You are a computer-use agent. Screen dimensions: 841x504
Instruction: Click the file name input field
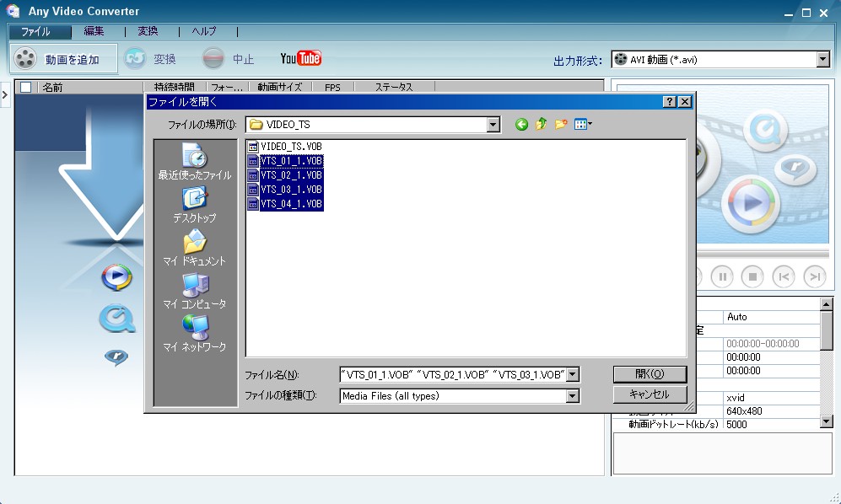point(453,375)
